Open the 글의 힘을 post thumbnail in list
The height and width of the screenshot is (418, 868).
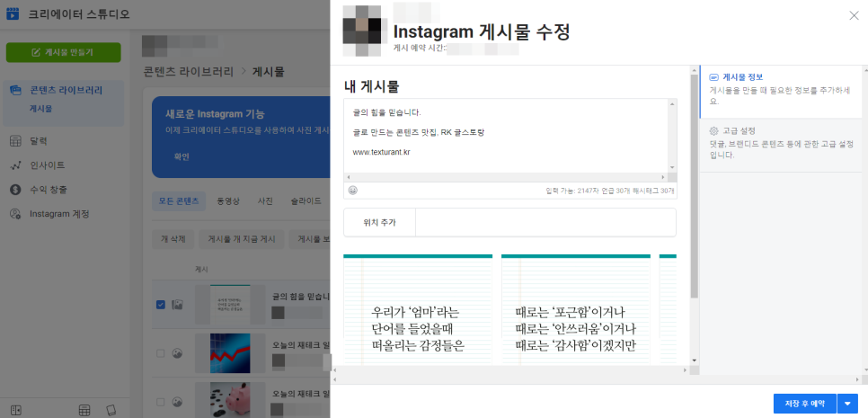[230, 304]
